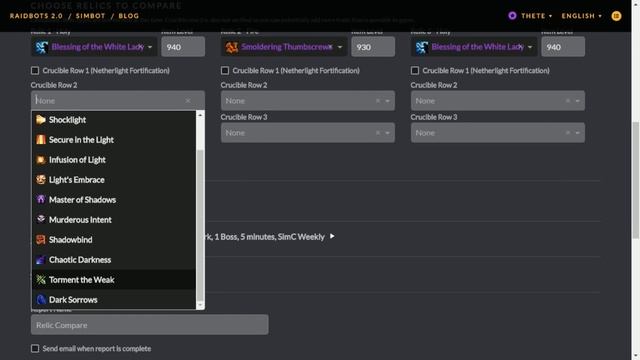Choose Light's Embrace option

pos(114,180)
